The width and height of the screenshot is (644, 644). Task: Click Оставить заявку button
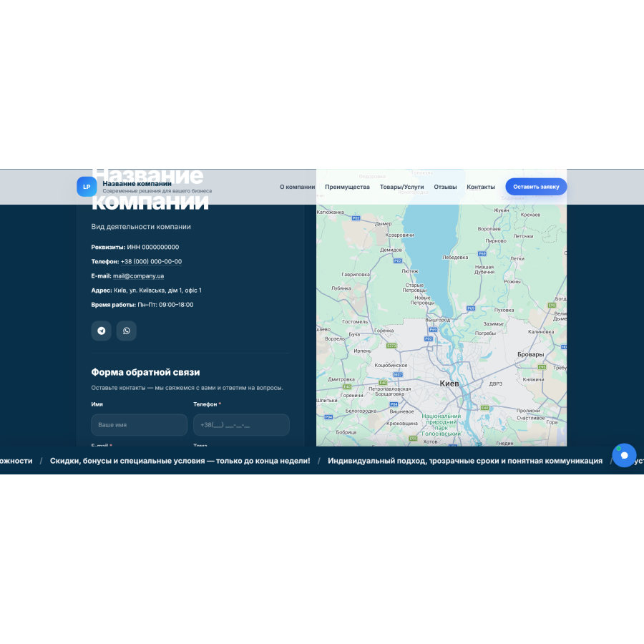coord(536,187)
